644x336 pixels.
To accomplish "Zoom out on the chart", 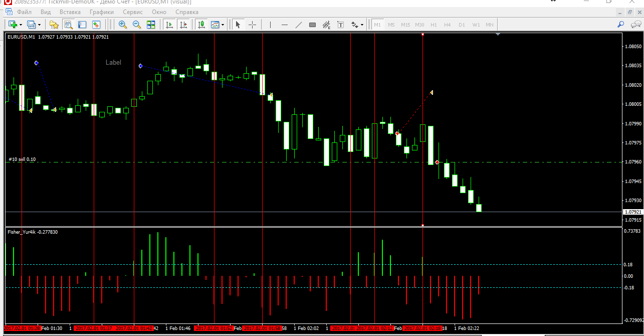I will (137, 24).
